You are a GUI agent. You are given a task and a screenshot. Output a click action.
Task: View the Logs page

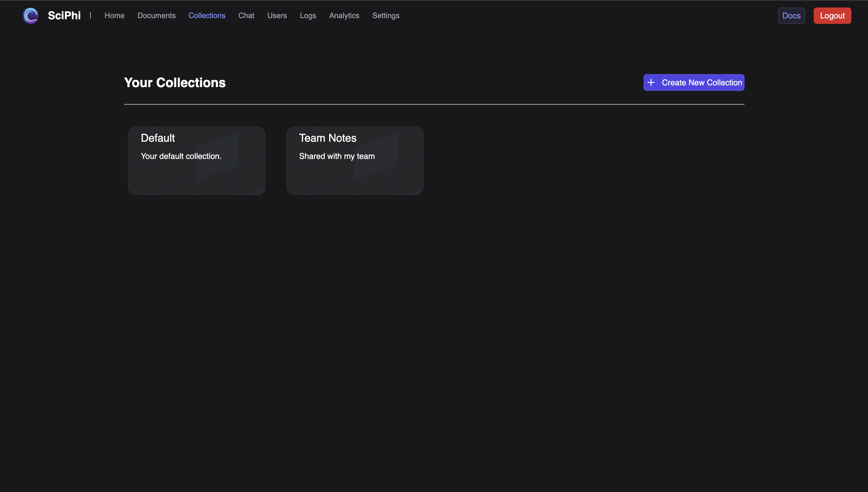coord(308,16)
